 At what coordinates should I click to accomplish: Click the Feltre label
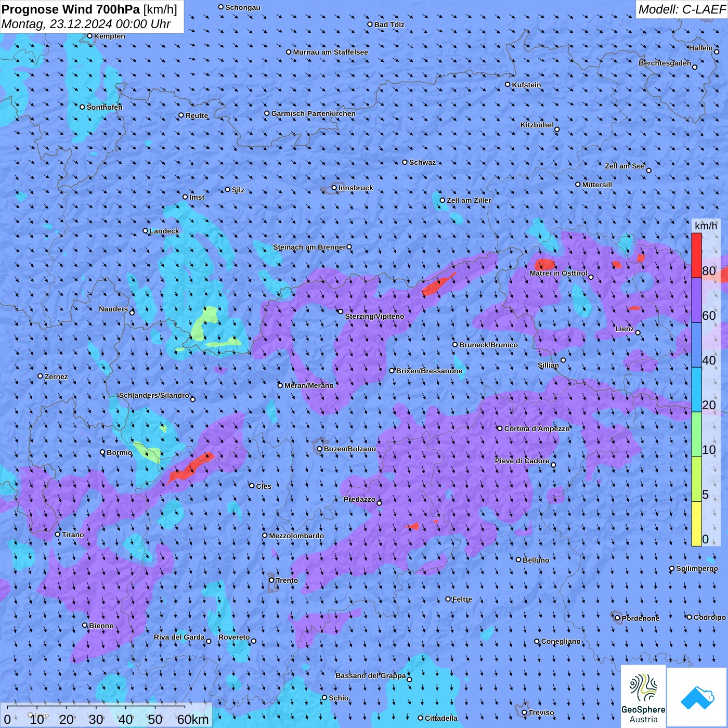462,599
